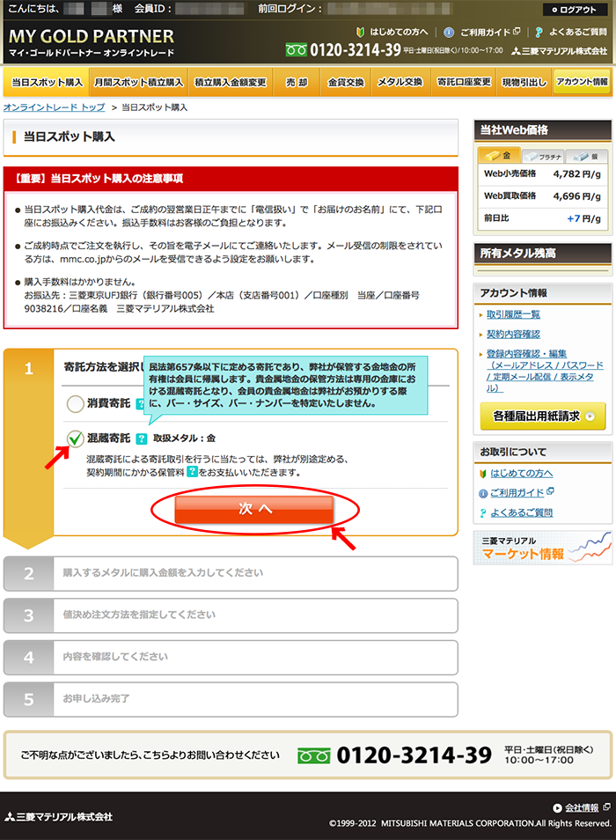Click sidebar beginner leaf icon

coord(483,474)
